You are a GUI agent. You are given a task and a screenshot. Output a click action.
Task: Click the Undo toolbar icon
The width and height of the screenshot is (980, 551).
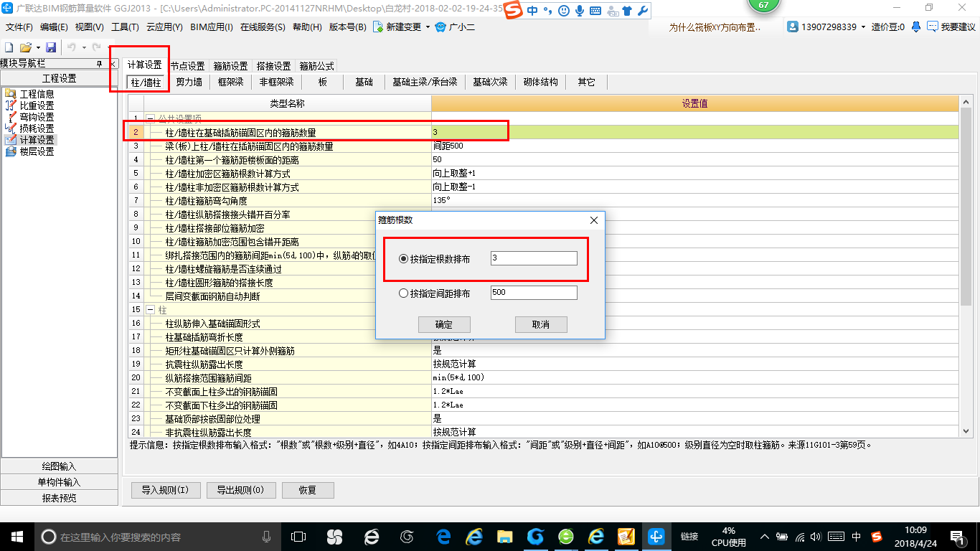72,47
